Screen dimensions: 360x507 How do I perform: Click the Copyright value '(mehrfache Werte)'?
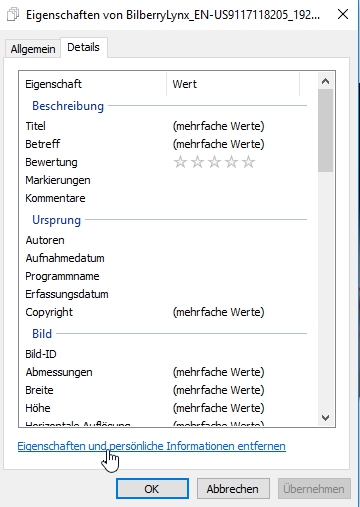point(219,312)
